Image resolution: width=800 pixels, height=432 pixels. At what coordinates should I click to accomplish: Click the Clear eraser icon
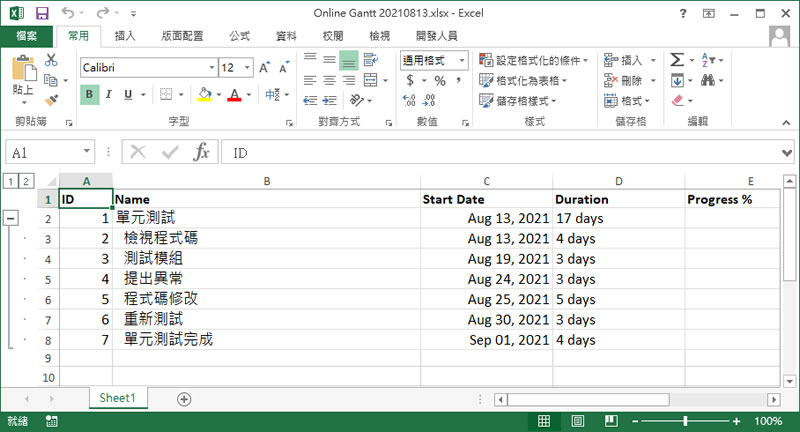pos(678,100)
